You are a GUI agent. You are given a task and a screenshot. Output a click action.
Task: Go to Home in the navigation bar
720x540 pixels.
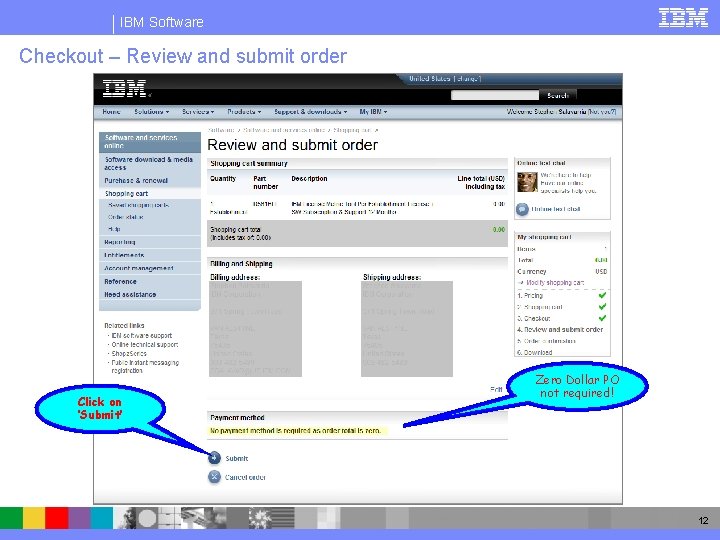click(111, 112)
